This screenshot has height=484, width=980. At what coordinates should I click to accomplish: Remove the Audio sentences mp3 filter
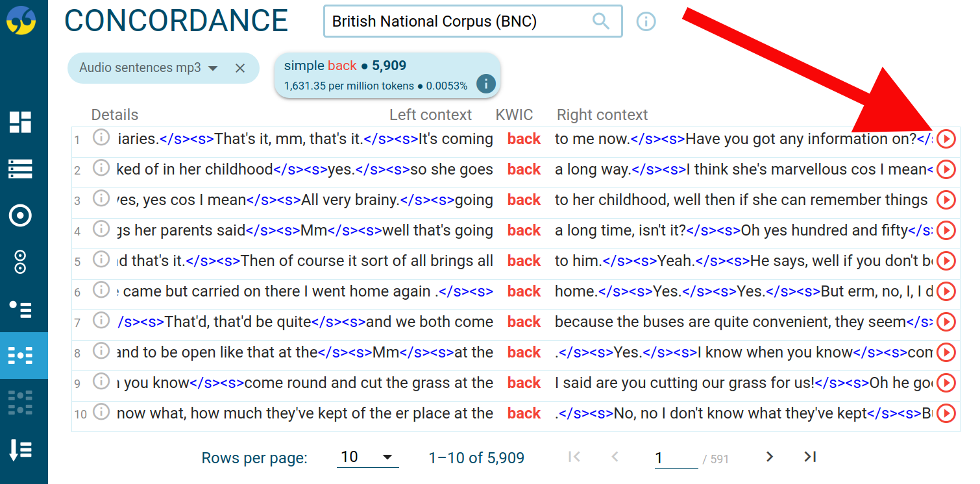pyautogui.click(x=240, y=68)
